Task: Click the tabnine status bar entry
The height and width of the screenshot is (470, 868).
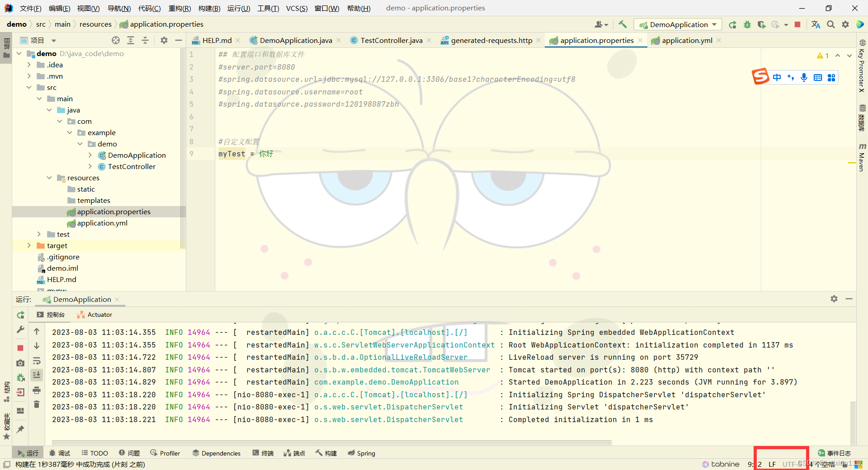Action: [x=721, y=464]
